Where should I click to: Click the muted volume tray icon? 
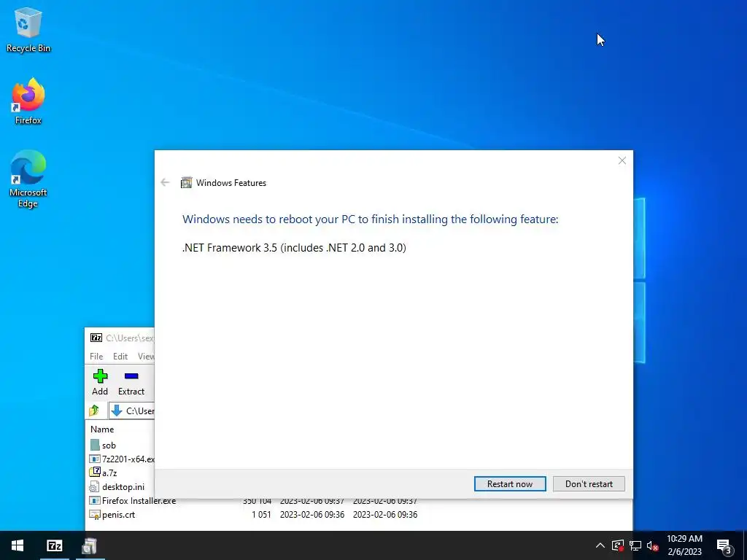(652, 545)
